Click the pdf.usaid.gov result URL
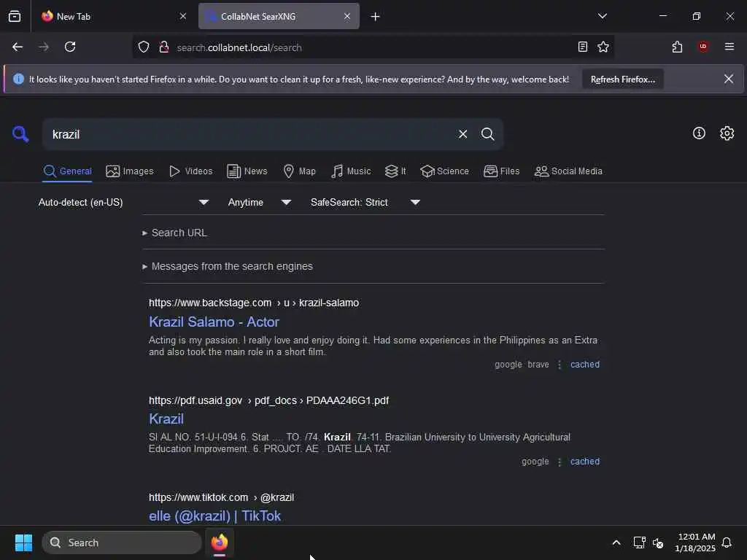Screen dimensions: 747x560 268,400
